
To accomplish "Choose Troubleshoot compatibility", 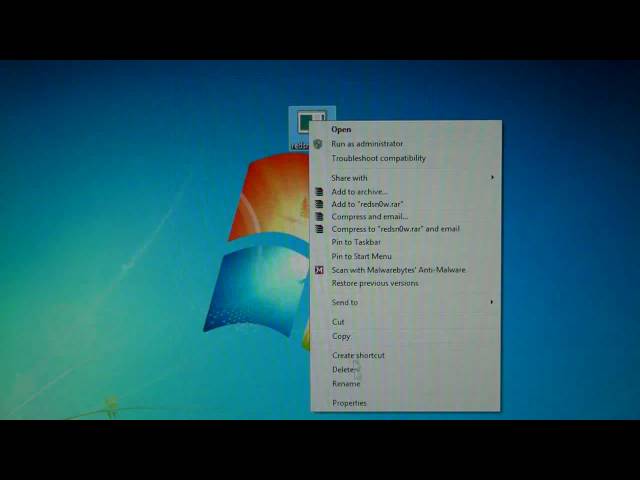I will point(378,158).
